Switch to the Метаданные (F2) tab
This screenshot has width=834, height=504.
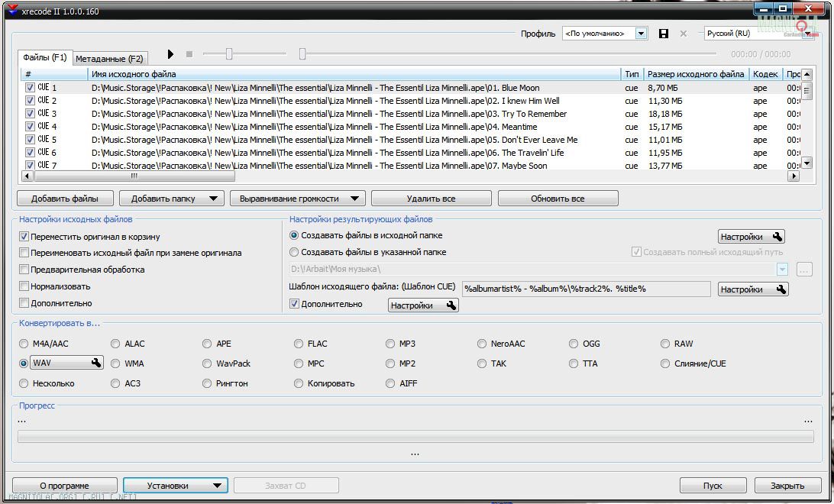tap(109, 58)
